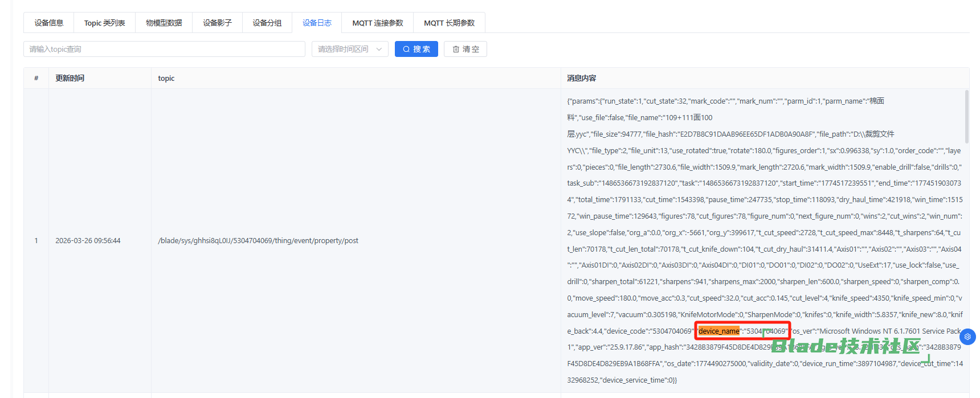Focus the topic query input field
Screen dimensions: 980x398
tap(164, 49)
